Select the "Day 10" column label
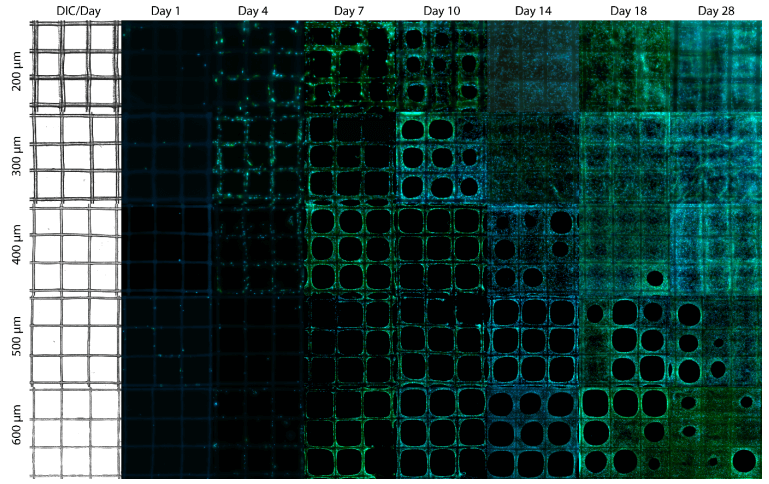The height and width of the screenshot is (484, 769). (x=441, y=11)
